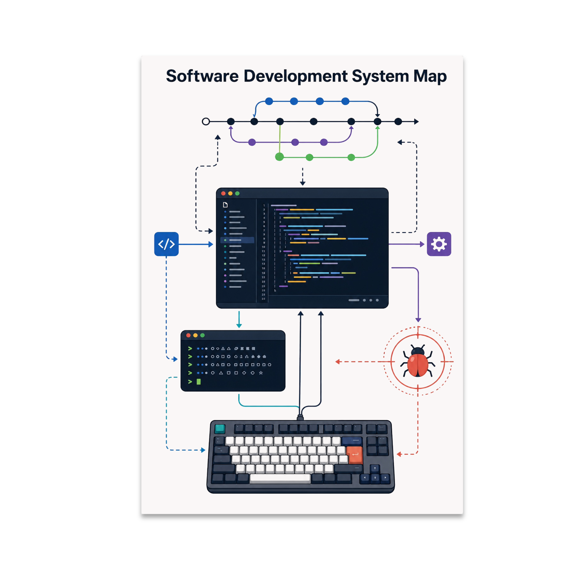This screenshot has height=576, width=576.
Task: Click the yellow dot of the terminal window
Action: [x=195, y=335]
